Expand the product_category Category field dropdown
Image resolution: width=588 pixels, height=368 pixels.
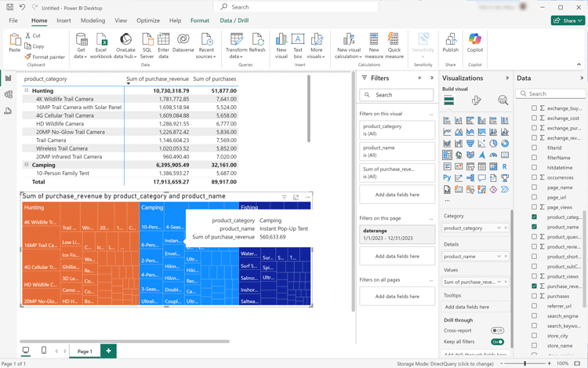(x=499, y=228)
